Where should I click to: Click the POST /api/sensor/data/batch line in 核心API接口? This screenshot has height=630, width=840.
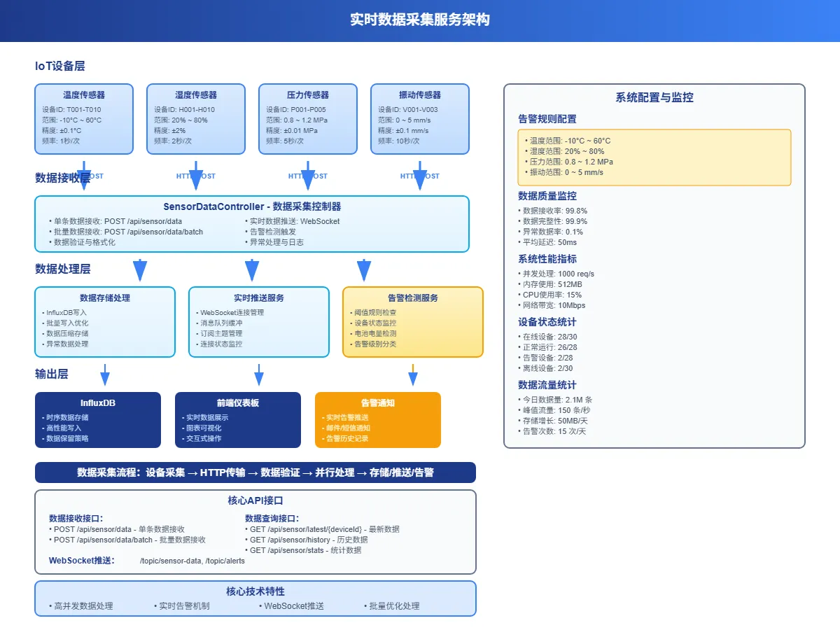(129, 540)
